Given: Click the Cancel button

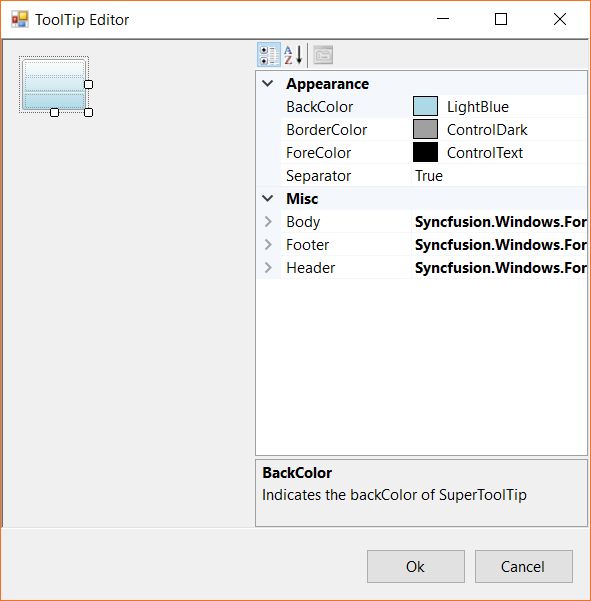Looking at the screenshot, I should pos(524,567).
